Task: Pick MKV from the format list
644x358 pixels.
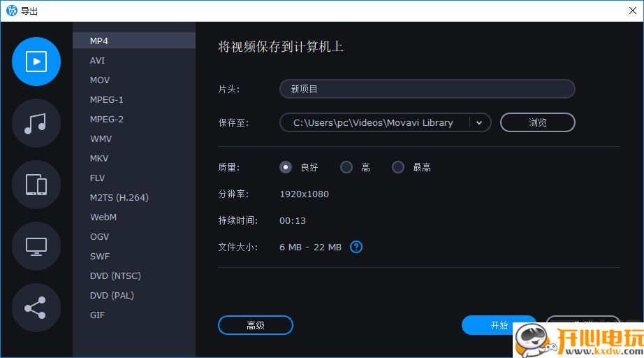Action: [x=100, y=159]
